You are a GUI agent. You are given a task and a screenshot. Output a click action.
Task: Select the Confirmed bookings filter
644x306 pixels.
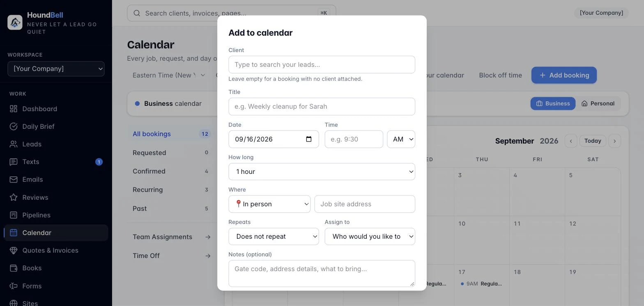(171, 171)
